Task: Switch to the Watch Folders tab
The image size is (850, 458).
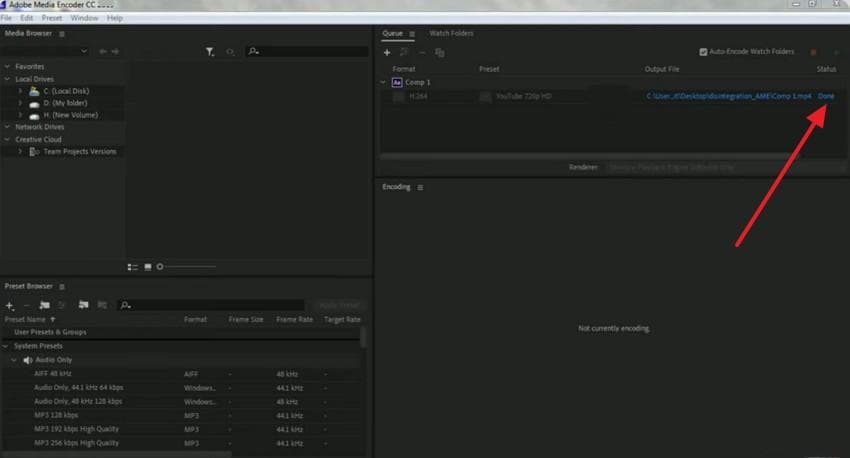Action: 451,33
